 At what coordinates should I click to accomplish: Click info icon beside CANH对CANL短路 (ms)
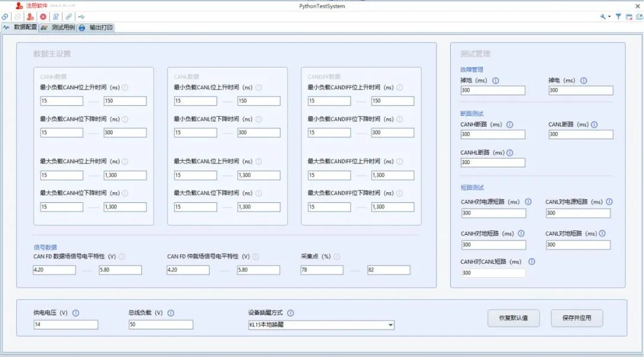pos(531,261)
